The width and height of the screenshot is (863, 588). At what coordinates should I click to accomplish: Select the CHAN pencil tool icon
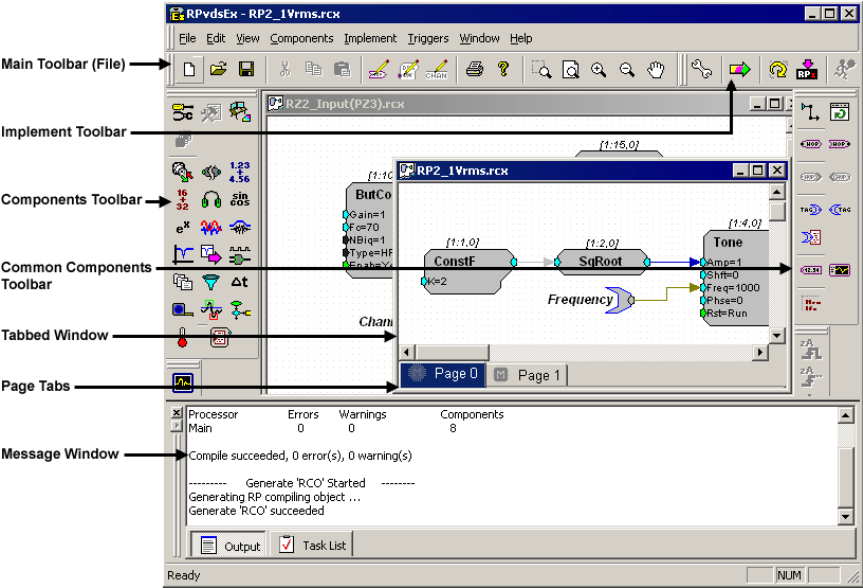coord(436,70)
